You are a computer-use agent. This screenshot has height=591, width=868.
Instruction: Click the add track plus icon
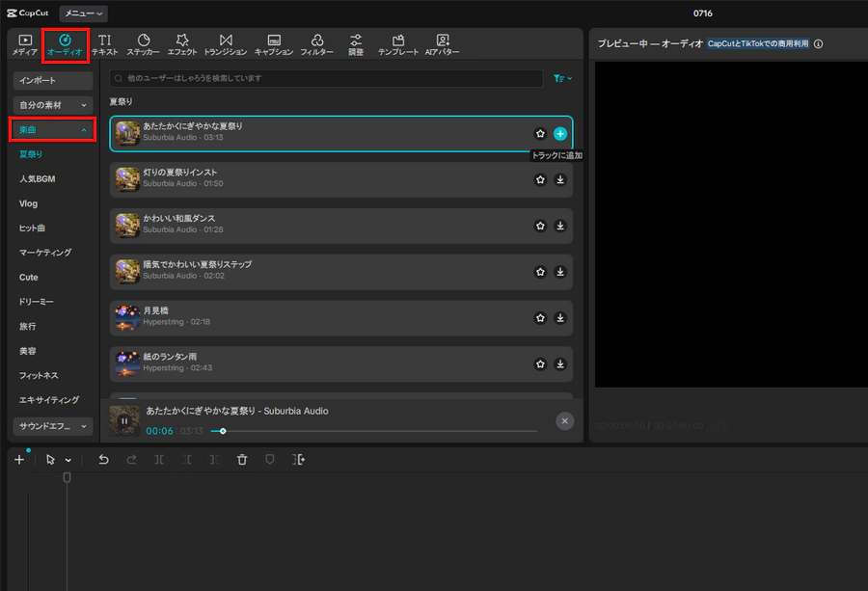point(19,459)
